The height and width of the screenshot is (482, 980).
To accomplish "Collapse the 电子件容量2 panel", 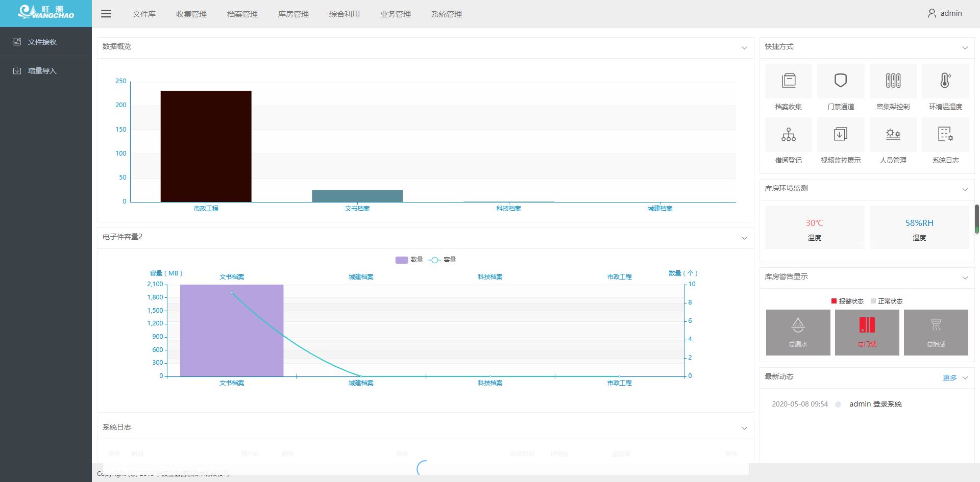I will click(744, 238).
